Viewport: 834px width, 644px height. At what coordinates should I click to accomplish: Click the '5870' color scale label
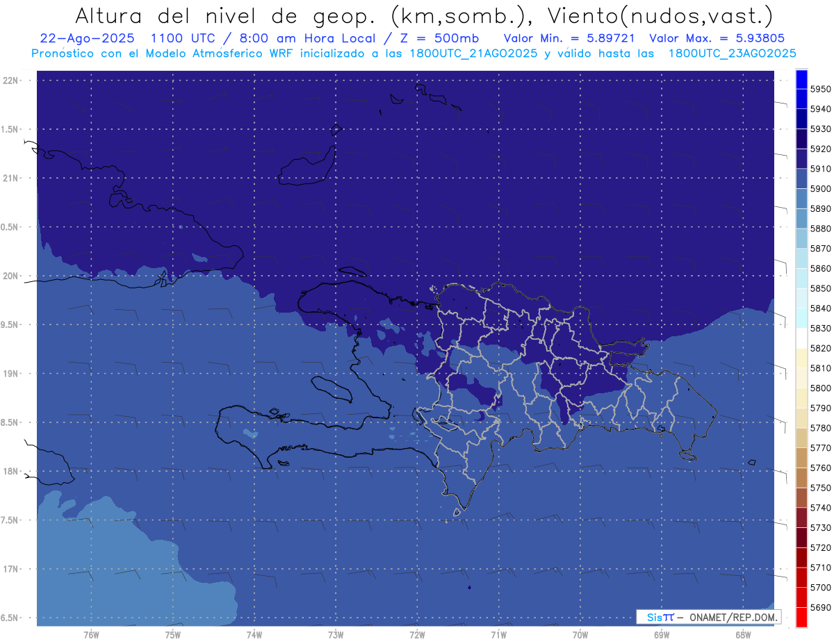click(820, 248)
